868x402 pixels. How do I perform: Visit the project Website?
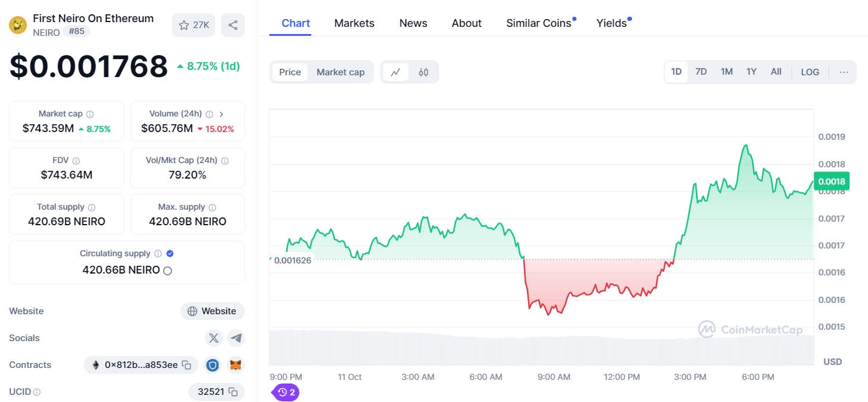(212, 311)
